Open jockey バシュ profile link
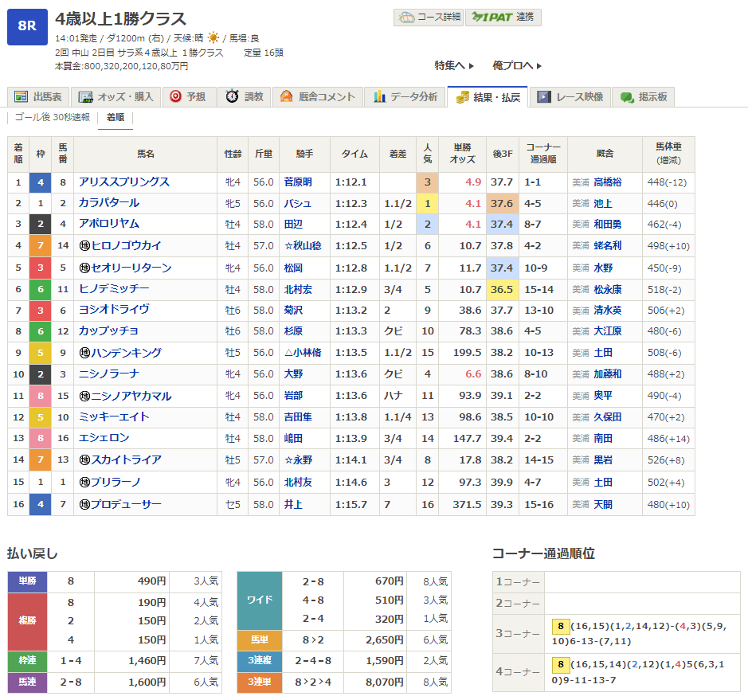748x700 pixels. tap(298, 203)
